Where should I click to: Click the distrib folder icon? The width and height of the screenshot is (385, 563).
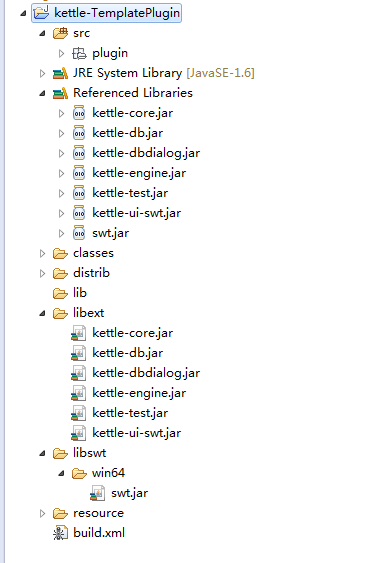click(60, 274)
